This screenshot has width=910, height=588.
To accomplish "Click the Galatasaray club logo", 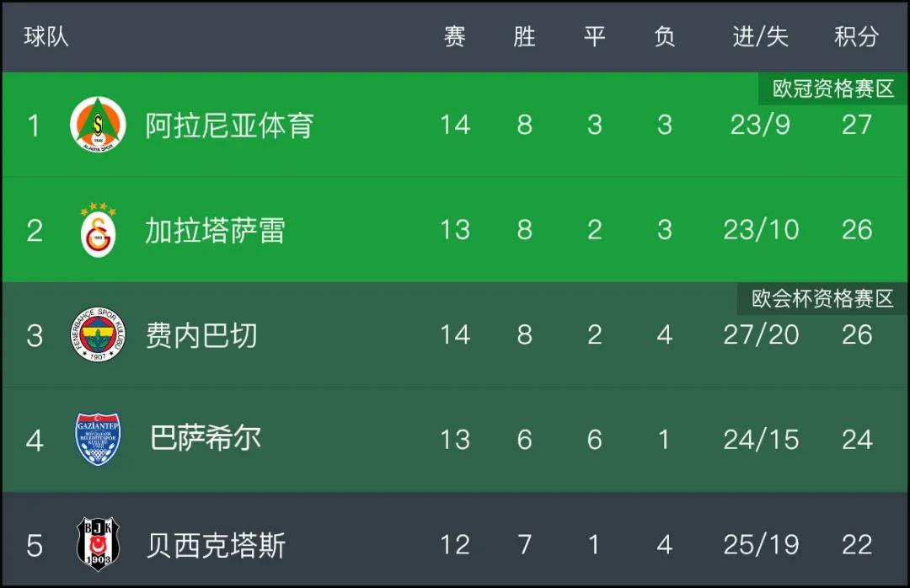I will [98, 230].
